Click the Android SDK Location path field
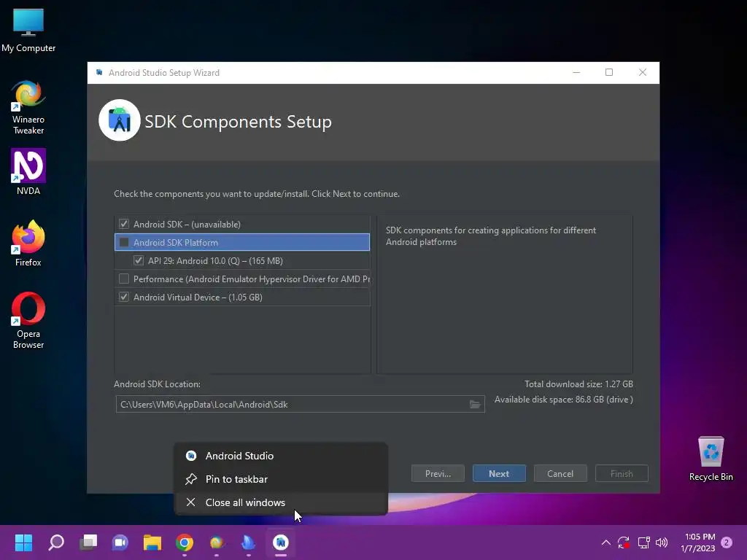Viewport: 747px width, 560px height. pos(300,404)
